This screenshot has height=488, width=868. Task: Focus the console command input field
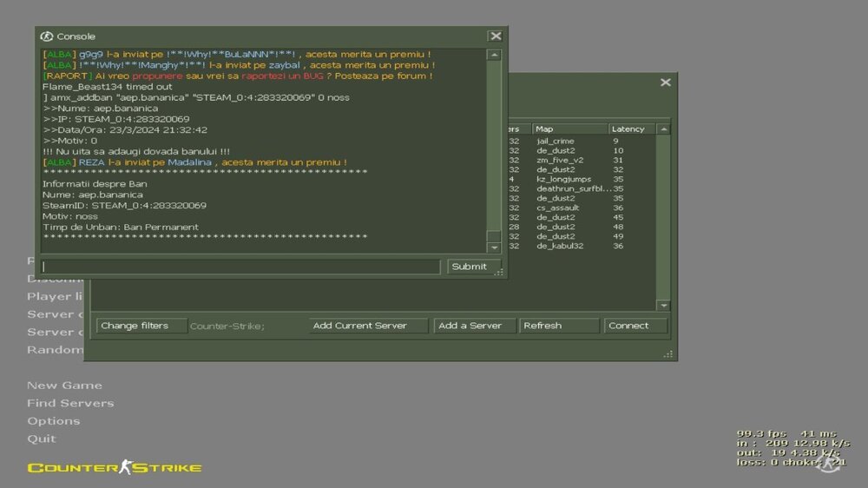(241, 267)
